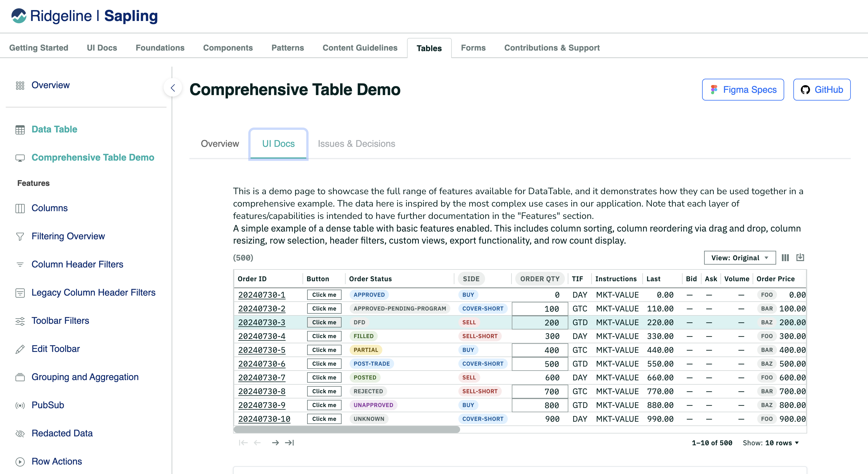Click SELL-SHORT tag in row 20240730-4
The image size is (868, 474).
tap(479, 336)
